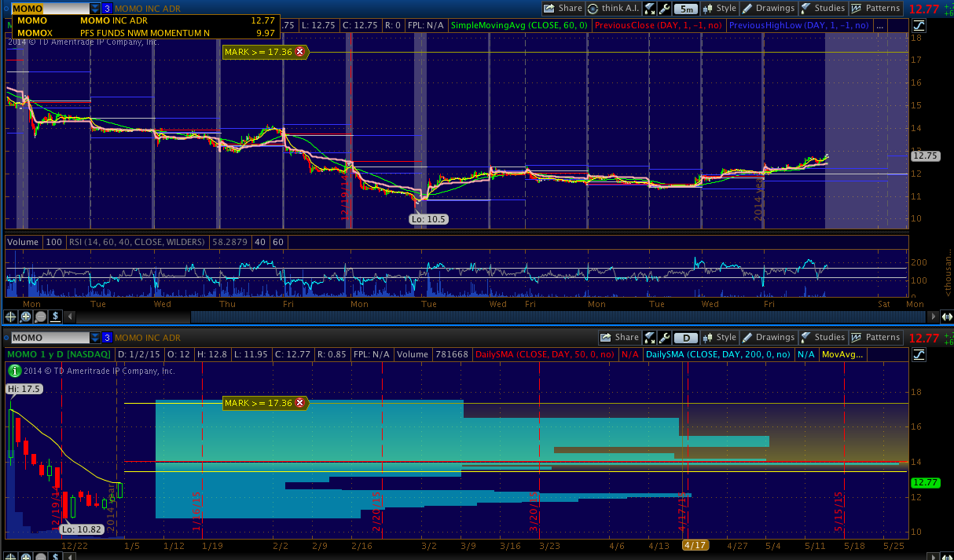The height and width of the screenshot is (560, 954).
Task: Toggle the curve scale icon on lower chart
Action: (x=919, y=354)
